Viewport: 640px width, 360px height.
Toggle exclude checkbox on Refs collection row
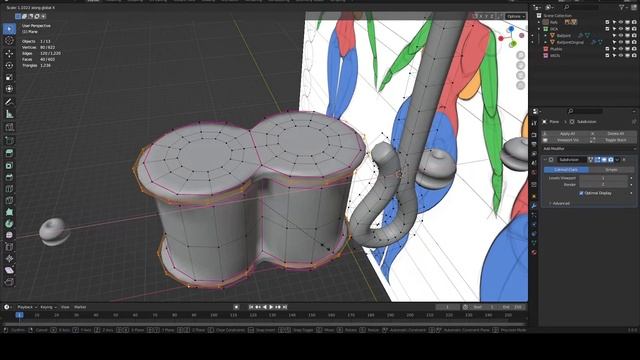[607, 22]
